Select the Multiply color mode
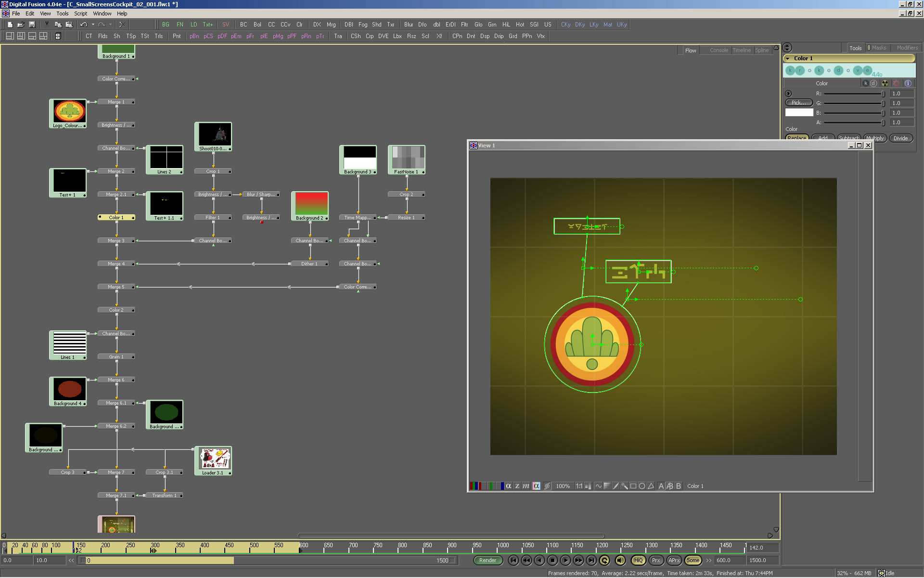The height and width of the screenshot is (578, 924). (x=875, y=138)
